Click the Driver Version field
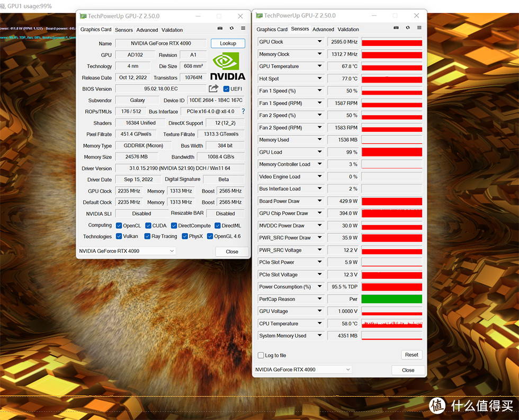519x420 pixels. 180,168
